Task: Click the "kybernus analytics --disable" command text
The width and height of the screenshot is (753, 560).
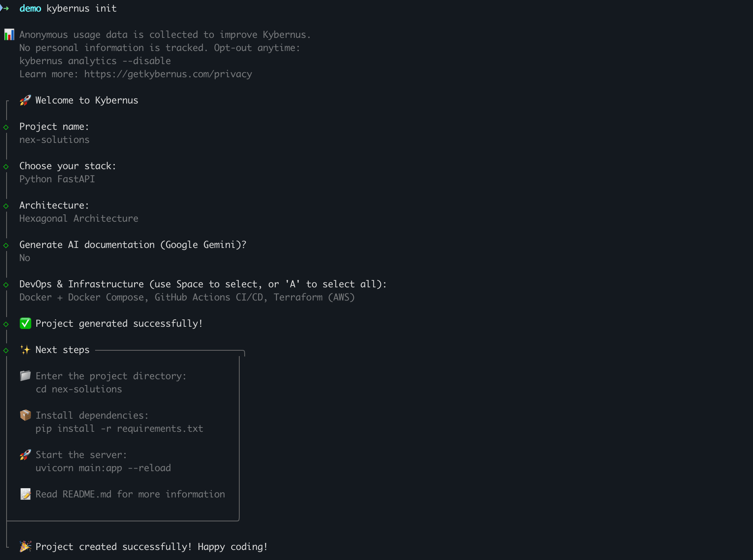Action: click(x=95, y=61)
